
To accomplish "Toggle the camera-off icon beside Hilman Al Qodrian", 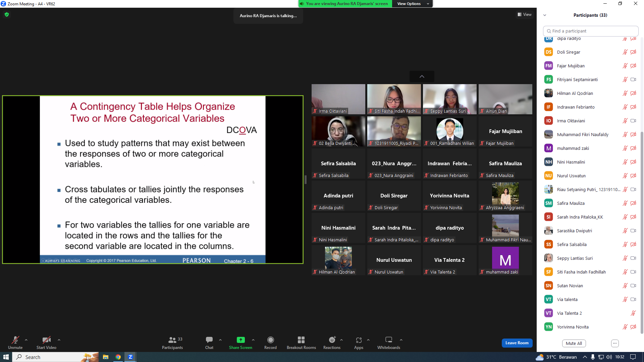I will pos(633,93).
